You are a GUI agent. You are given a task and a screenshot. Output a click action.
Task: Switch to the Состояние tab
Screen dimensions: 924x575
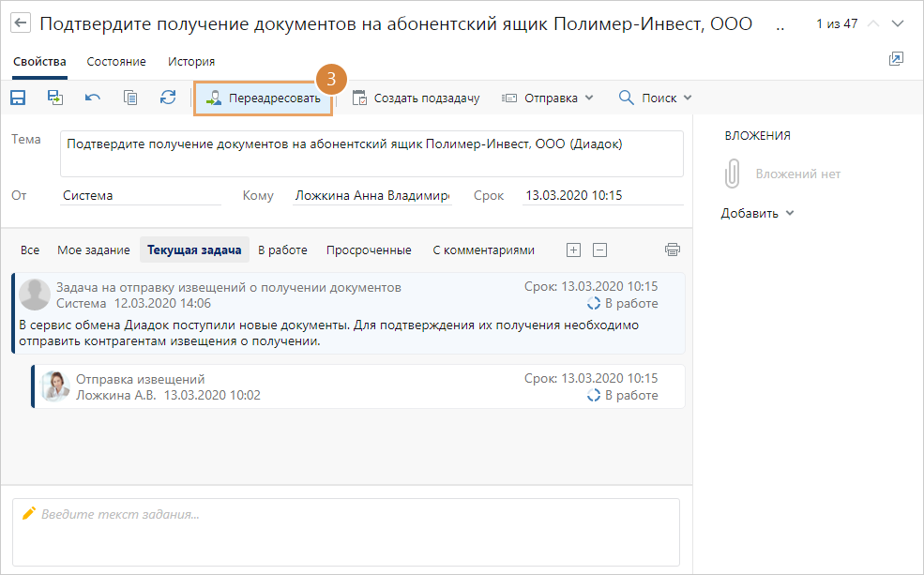[x=116, y=62]
